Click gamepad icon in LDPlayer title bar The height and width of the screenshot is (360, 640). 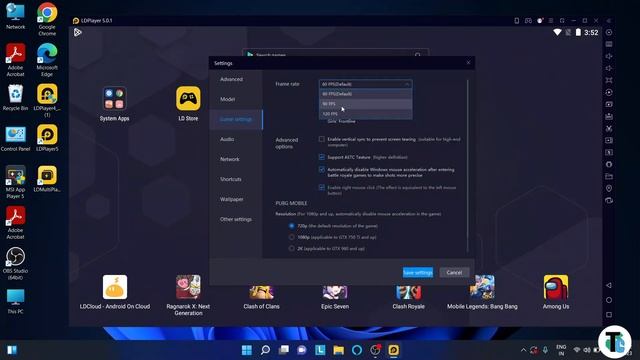[x=528, y=20]
